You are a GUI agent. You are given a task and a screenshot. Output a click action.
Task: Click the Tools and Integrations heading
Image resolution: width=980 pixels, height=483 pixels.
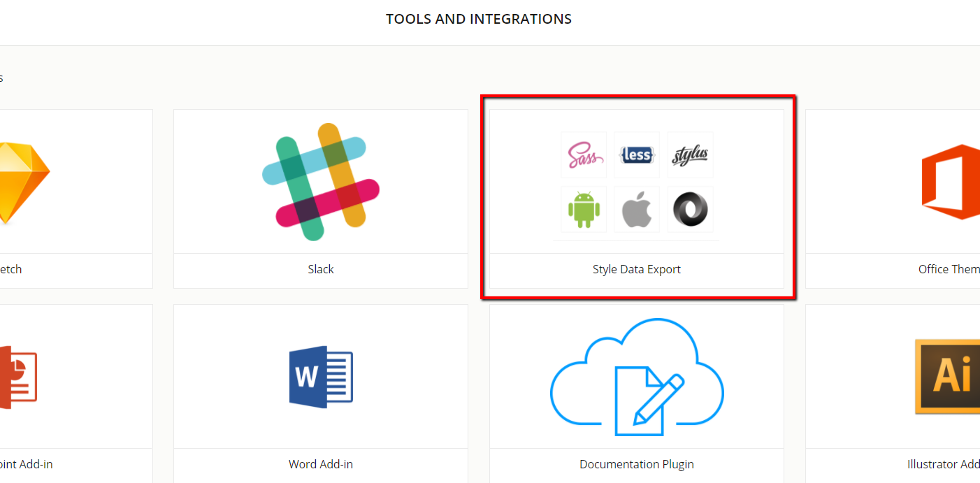479,20
